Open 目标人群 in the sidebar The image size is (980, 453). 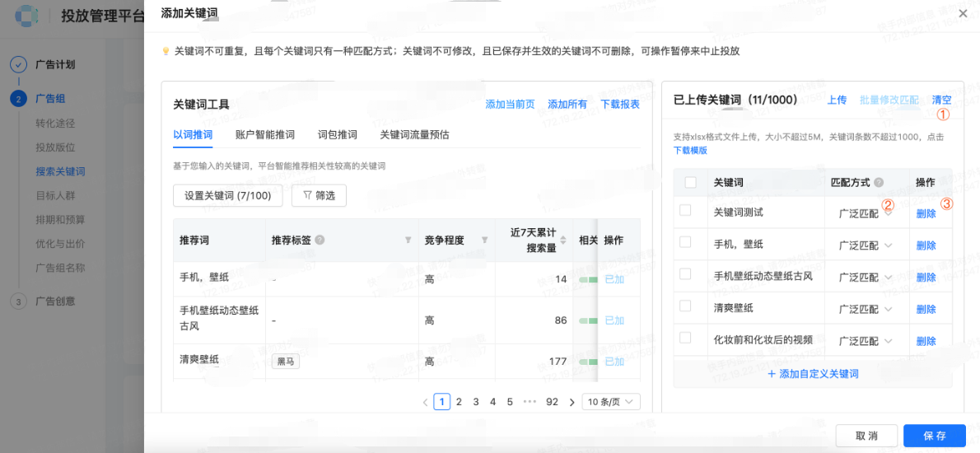[56, 195]
